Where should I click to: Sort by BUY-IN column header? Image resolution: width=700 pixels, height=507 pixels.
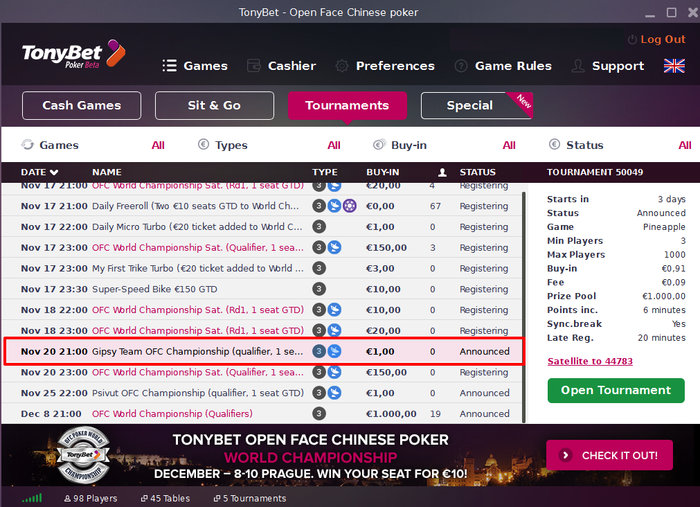coord(383,172)
